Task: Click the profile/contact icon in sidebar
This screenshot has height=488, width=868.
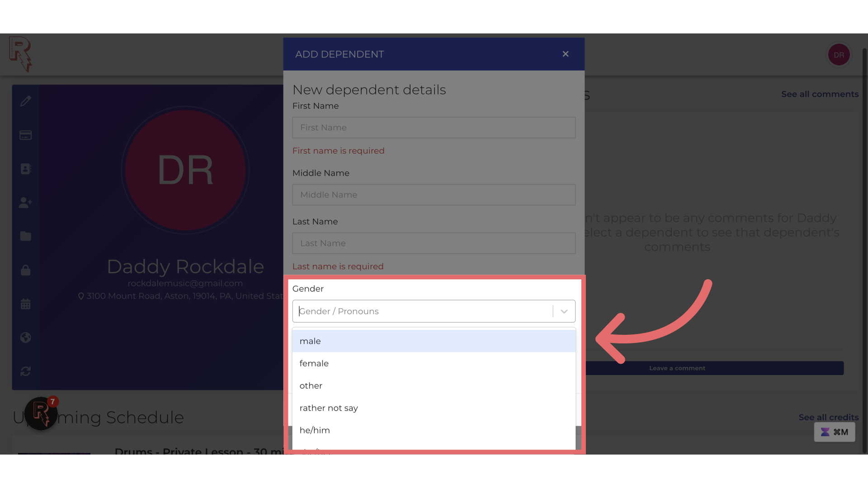Action: (x=25, y=169)
